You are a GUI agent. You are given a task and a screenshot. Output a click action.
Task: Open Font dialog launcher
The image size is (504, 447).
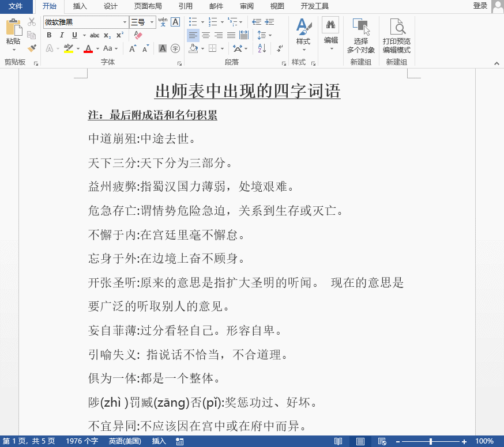pyautogui.click(x=180, y=63)
